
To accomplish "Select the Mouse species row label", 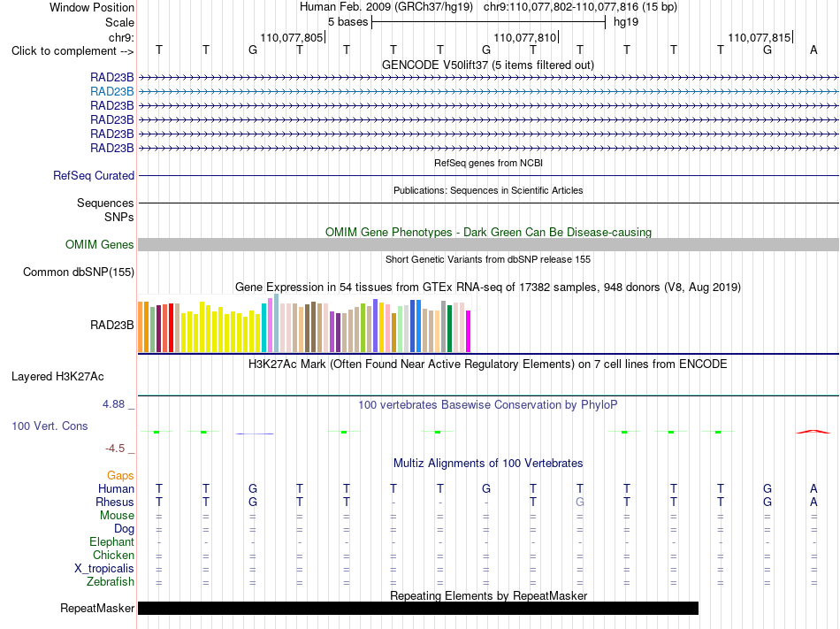I will click(x=117, y=516).
